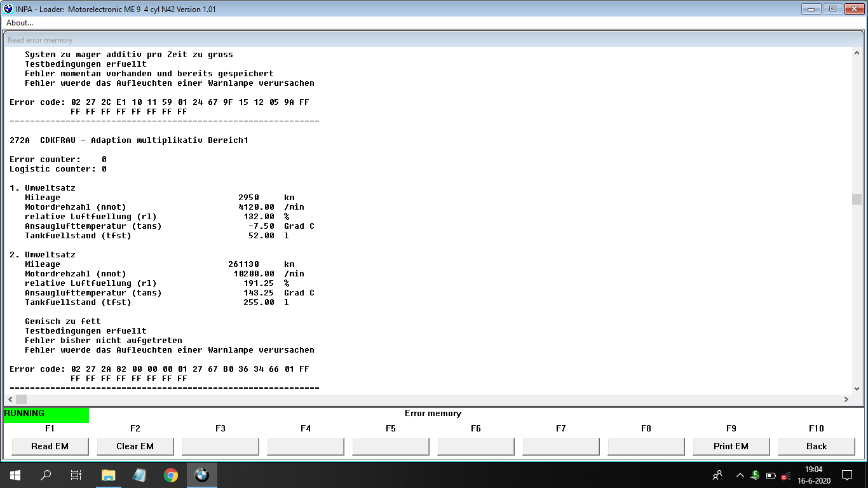Click the vertical scrollbar down arrow

(857, 389)
